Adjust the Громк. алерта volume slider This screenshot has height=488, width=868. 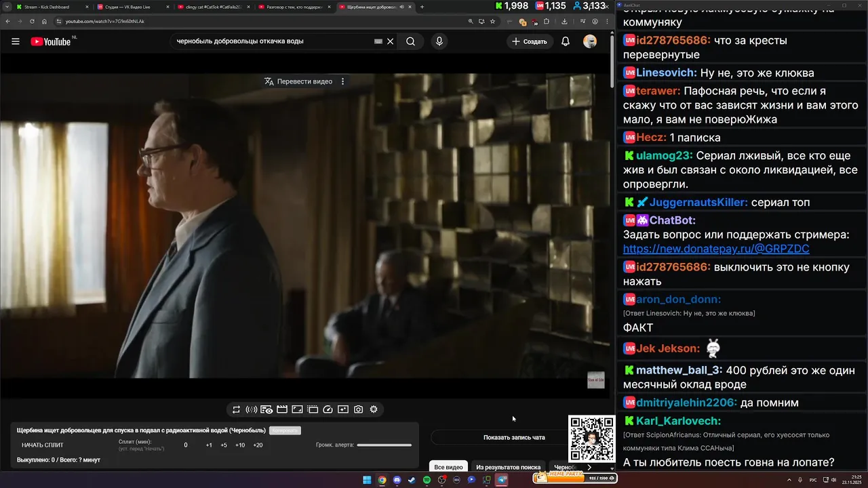pos(384,445)
